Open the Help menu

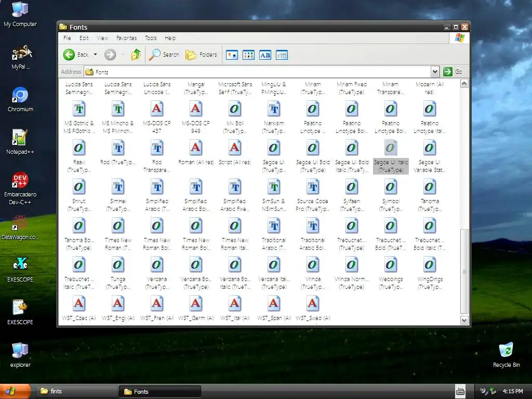pos(170,38)
